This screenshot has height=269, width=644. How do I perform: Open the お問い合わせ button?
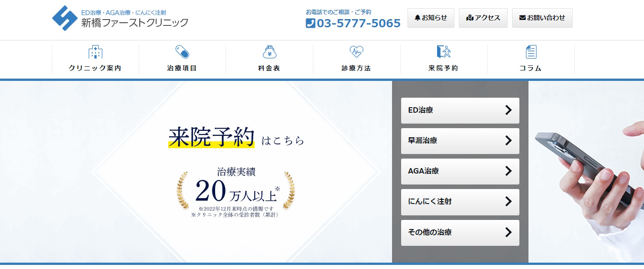click(x=542, y=18)
